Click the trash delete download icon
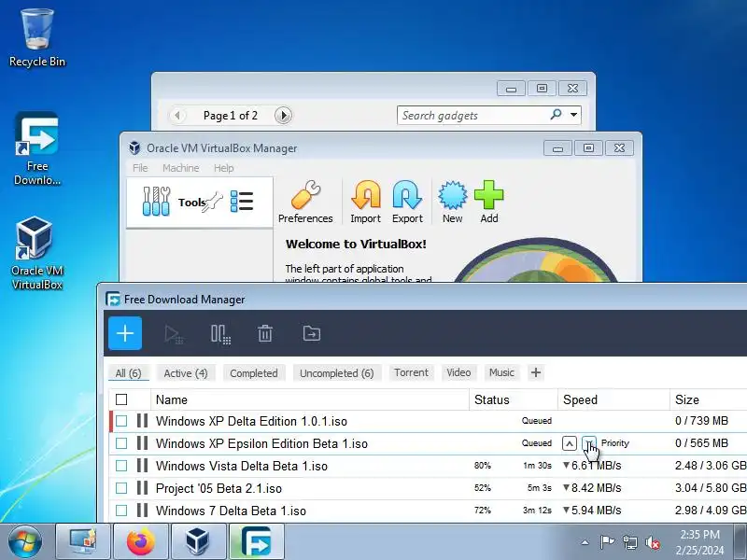Screen dimensions: 747x560 (x=265, y=333)
